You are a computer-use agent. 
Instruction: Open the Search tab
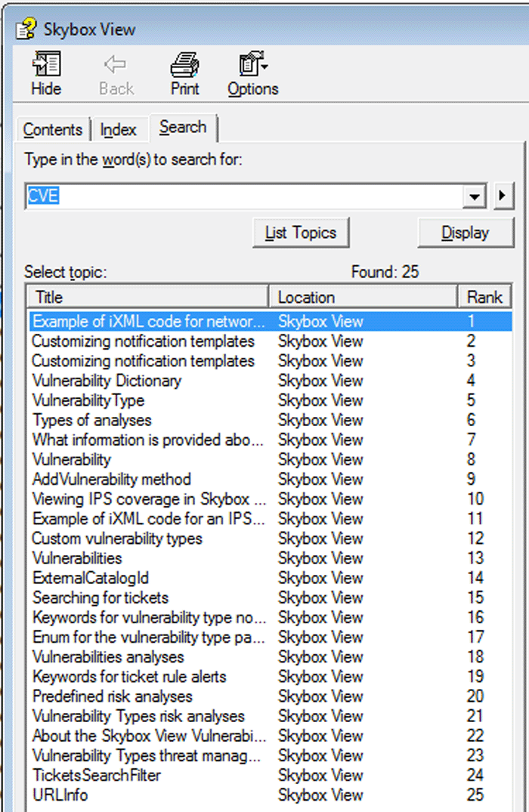(182, 127)
